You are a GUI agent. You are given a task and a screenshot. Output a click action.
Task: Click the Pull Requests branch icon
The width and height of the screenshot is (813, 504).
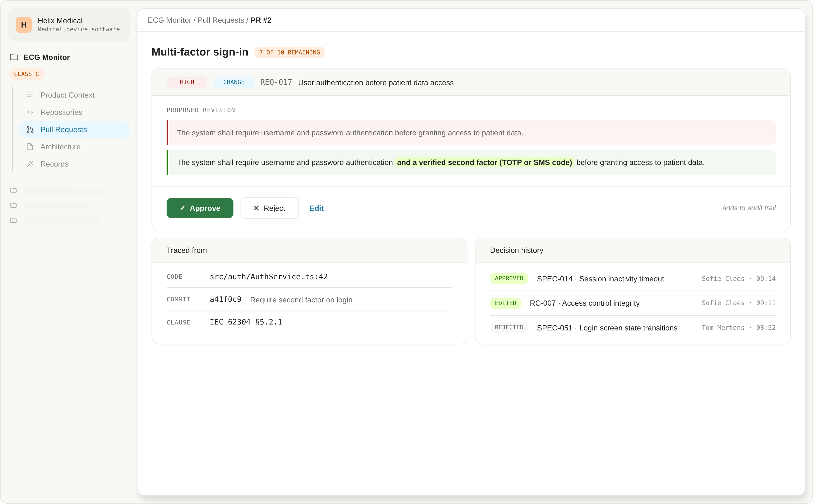[30, 130]
